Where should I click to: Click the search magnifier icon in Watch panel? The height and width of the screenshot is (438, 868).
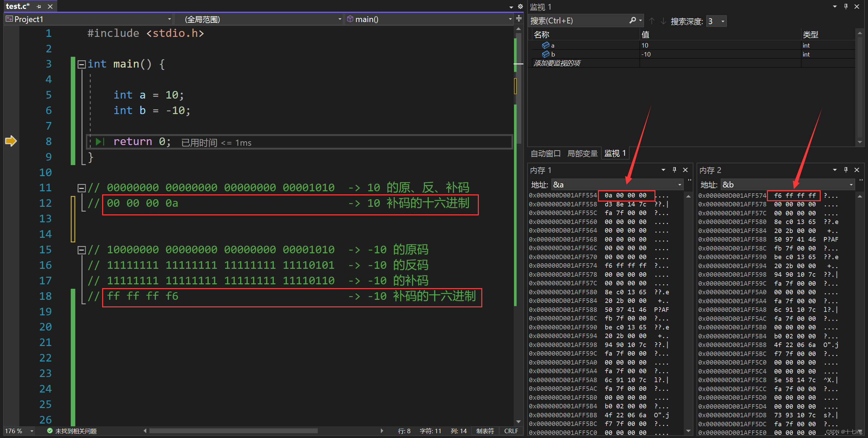632,21
